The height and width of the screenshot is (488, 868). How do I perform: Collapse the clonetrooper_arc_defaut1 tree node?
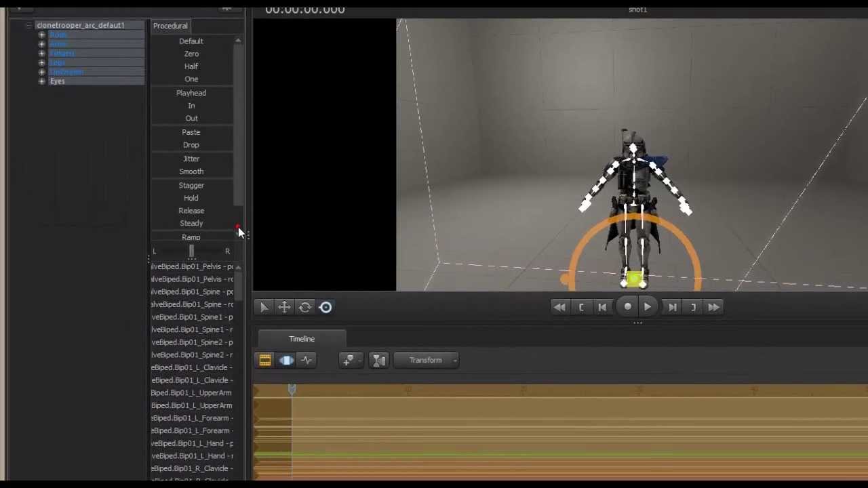28,26
